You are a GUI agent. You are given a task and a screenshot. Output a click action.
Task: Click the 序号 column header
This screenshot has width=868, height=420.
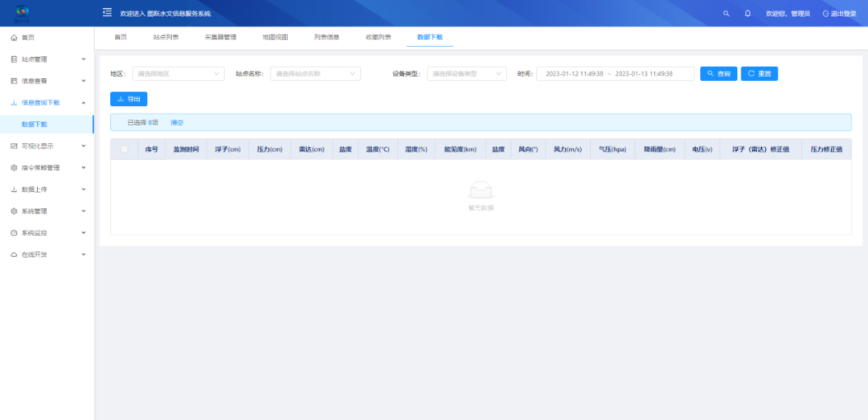152,149
